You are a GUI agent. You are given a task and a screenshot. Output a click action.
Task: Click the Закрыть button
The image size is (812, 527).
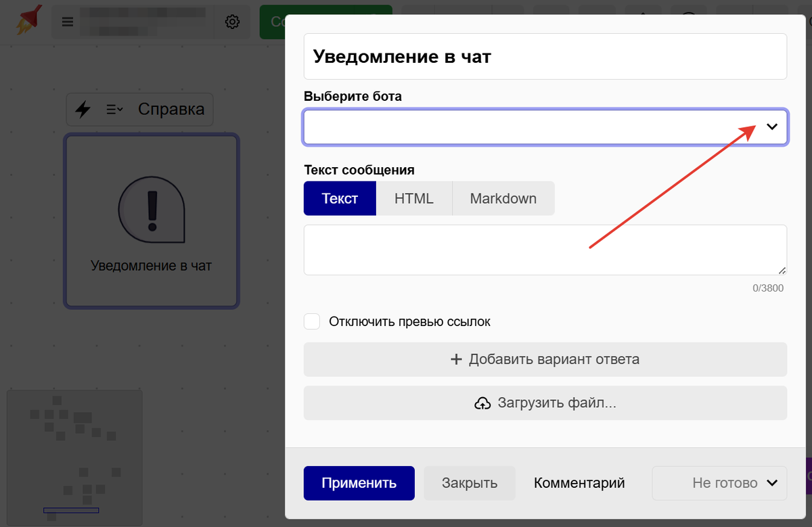point(469,482)
